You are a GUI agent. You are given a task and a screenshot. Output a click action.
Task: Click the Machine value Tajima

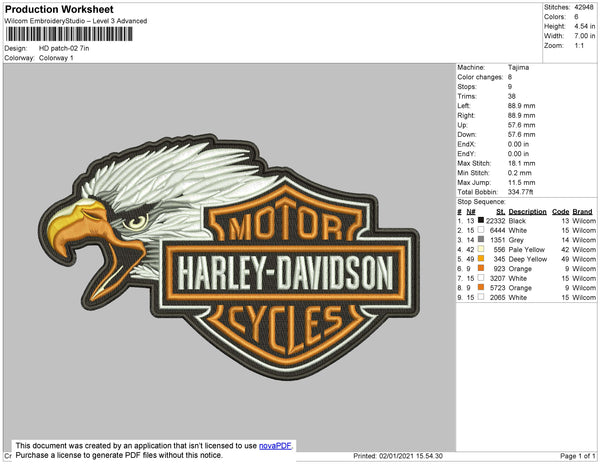[518, 67]
